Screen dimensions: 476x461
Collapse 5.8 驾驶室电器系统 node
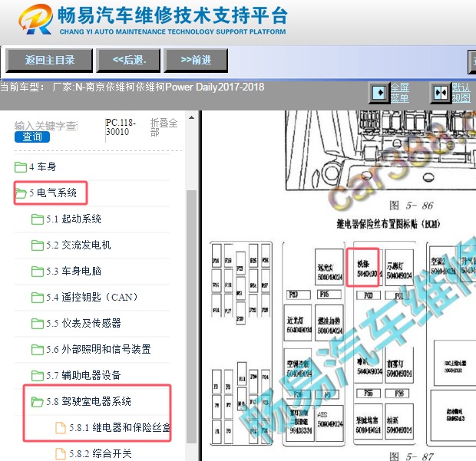(88, 402)
